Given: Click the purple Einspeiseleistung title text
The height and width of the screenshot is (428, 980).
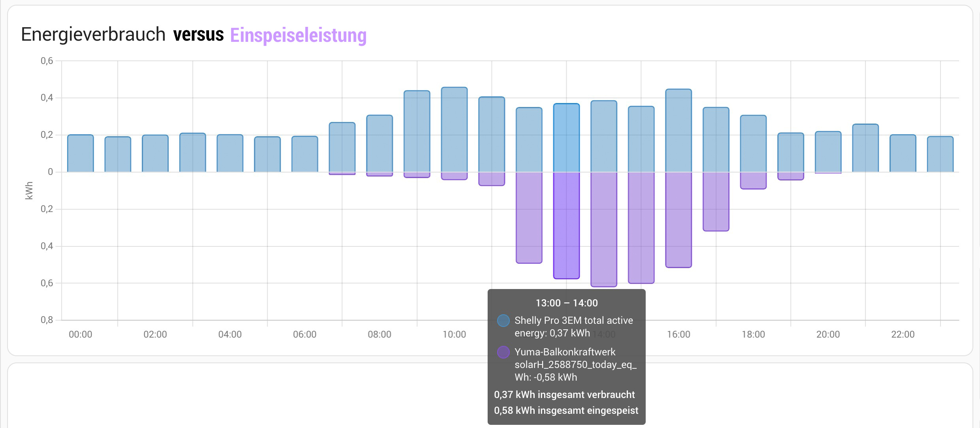Looking at the screenshot, I should (x=298, y=35).
